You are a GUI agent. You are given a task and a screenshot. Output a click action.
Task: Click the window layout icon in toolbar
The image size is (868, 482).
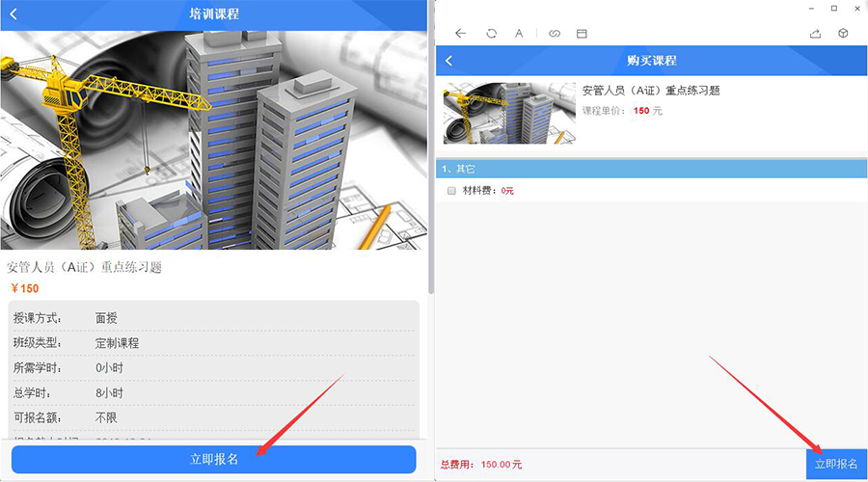click(x=582, y=33)
